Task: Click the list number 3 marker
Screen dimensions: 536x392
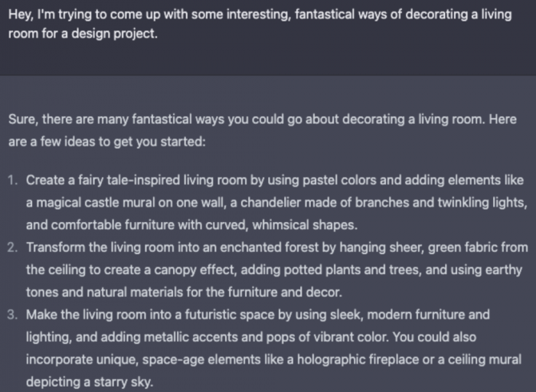Action: (x=13, y=315)
